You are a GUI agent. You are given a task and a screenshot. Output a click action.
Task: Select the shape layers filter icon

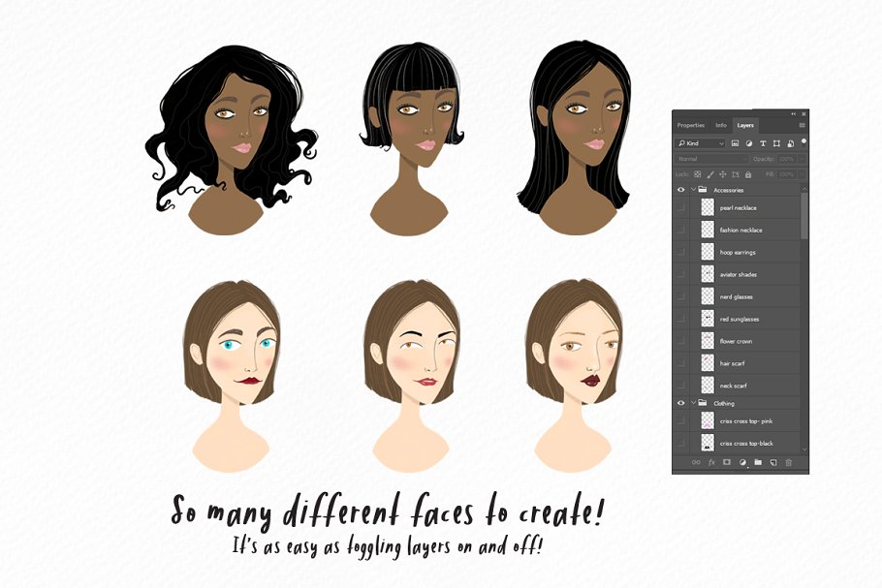pyautogui.click(x=776, y=143)
